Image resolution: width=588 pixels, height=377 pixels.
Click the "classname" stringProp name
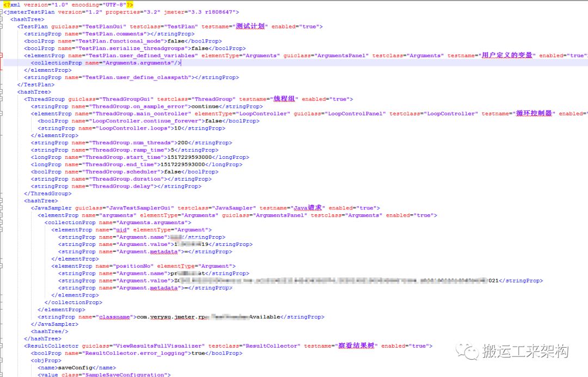[114, 317]
